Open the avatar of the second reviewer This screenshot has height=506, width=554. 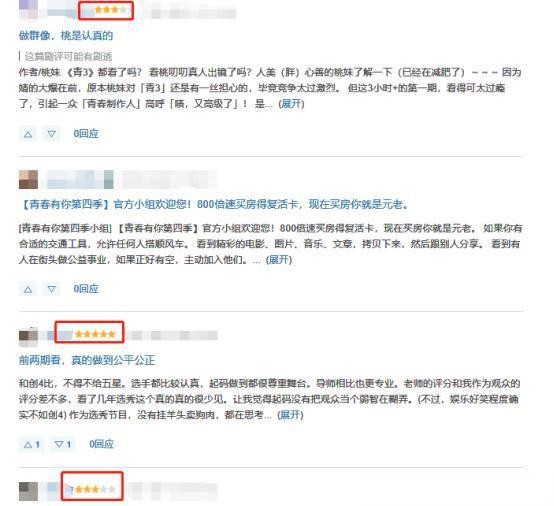click(x=28, y=180)
